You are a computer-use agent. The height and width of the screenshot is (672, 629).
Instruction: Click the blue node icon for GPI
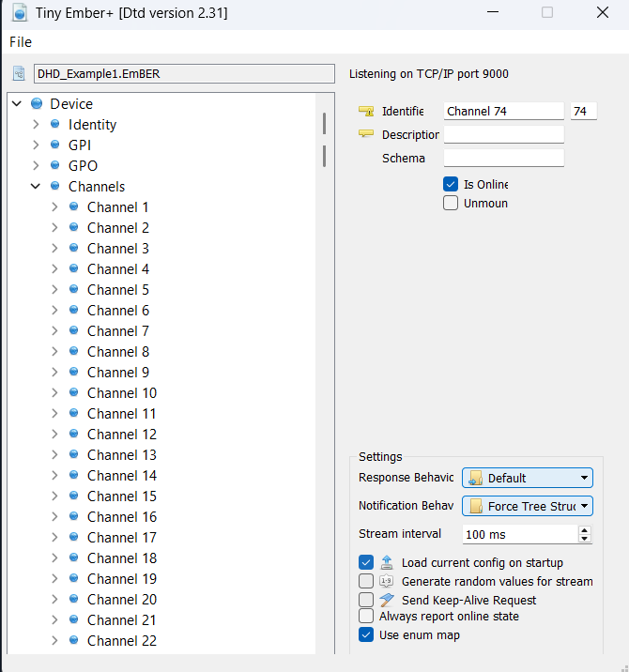pyautogui.click(x=55, y=145)
